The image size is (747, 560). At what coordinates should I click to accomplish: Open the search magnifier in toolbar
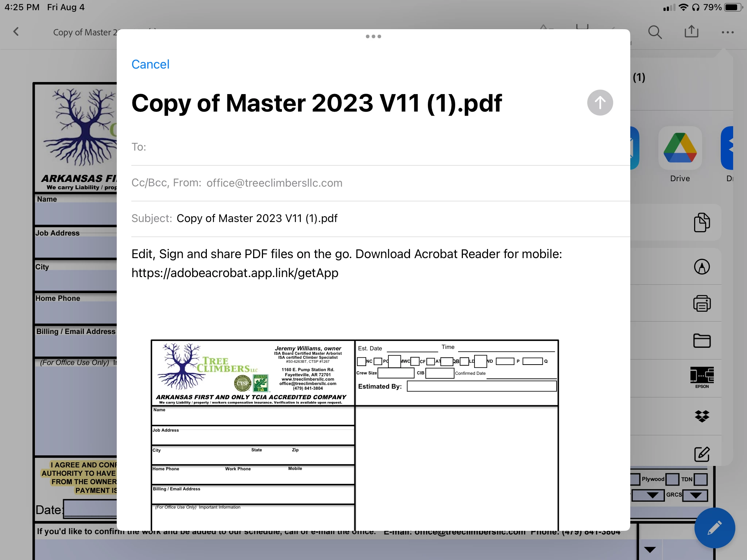(655, 32)
